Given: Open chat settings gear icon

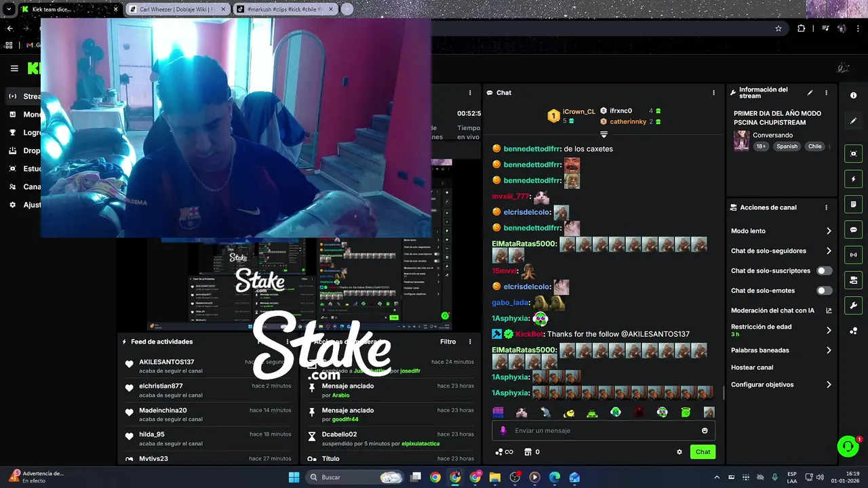Looking at the screenshot, I should (679, 452).
